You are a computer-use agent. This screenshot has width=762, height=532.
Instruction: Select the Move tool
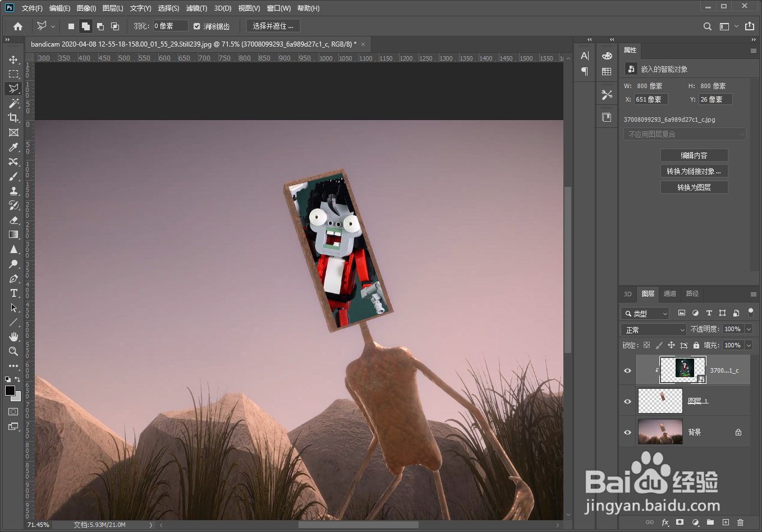pos(13,59)
